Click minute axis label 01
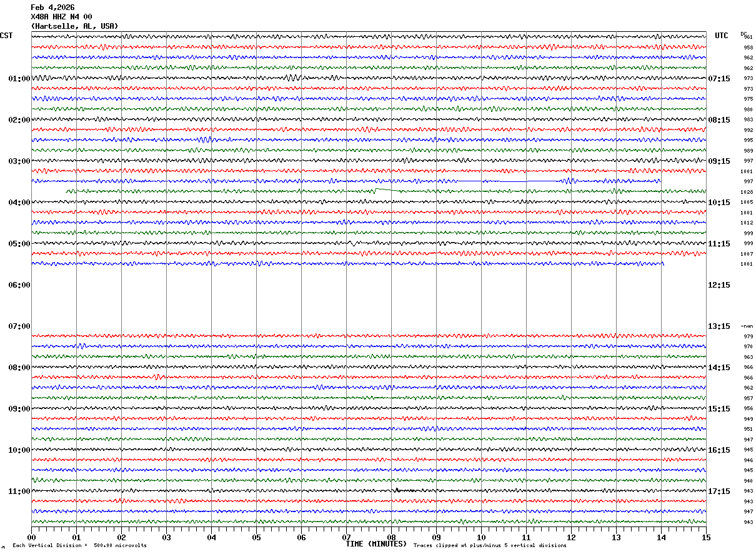 pyautogui.click(x=76, y=537)
